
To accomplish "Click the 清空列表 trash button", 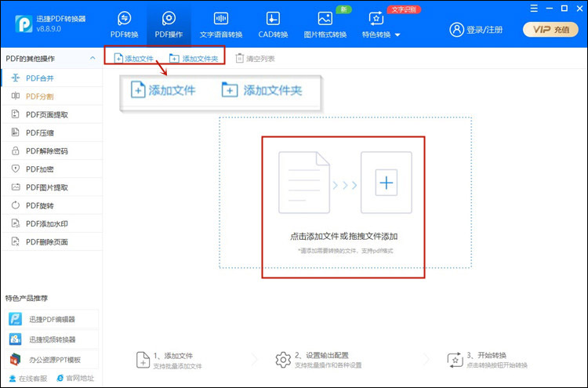I will click(x=255, y=59).
